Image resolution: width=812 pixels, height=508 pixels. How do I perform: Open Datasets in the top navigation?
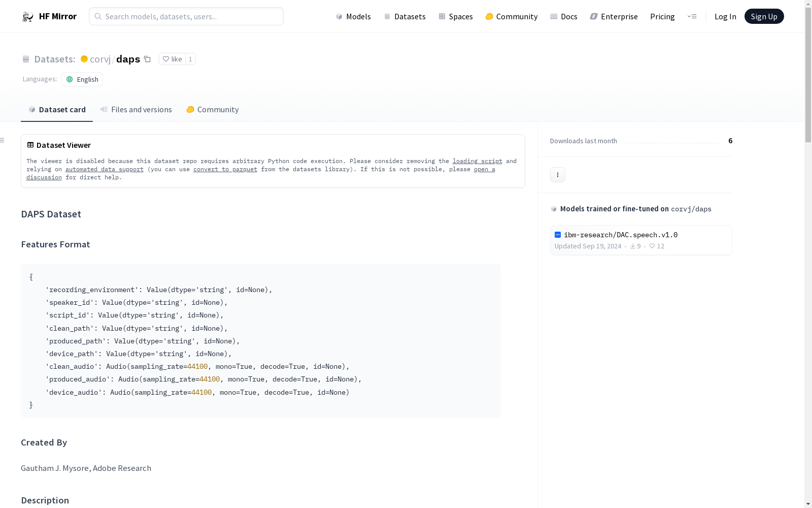(404, 17)
